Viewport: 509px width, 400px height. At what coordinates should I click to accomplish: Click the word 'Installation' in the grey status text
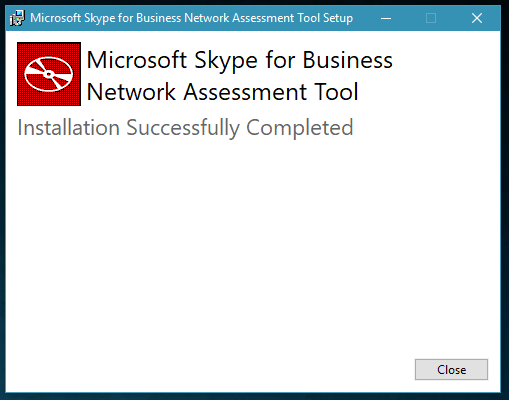69,127
